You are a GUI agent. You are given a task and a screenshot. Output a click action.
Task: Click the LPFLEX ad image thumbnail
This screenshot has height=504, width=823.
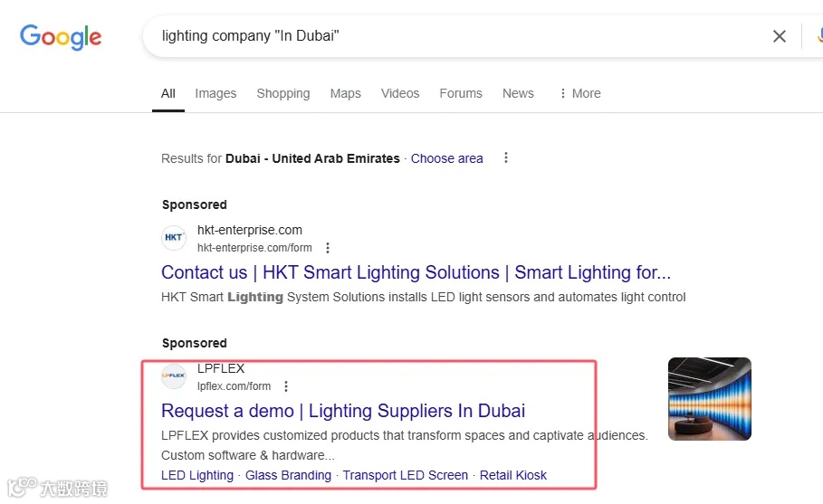click(709, 399)
